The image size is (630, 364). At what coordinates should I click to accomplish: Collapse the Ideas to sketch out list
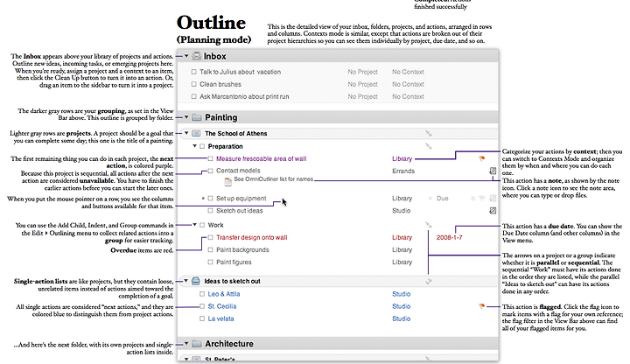(186, 281)
